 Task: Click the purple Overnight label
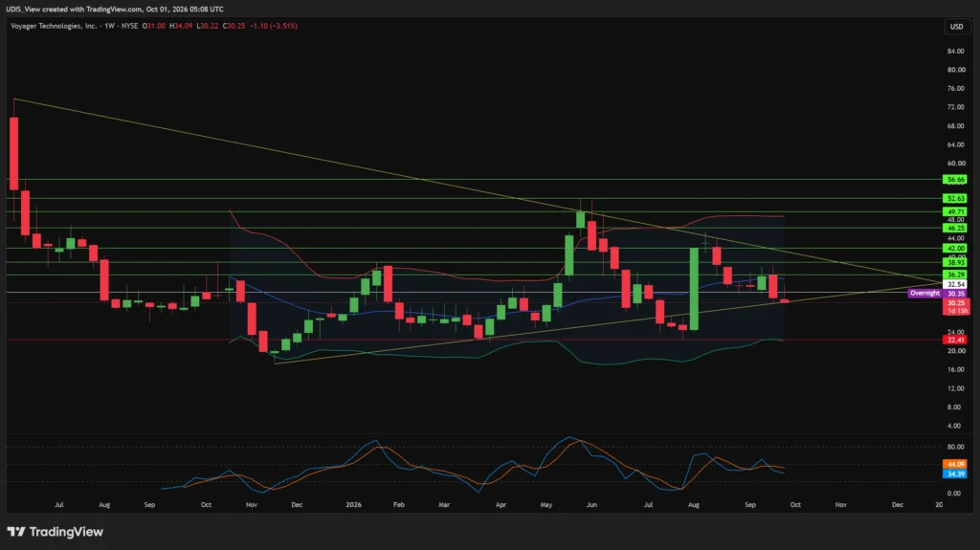pyautogui.click(x=925, y=293)
